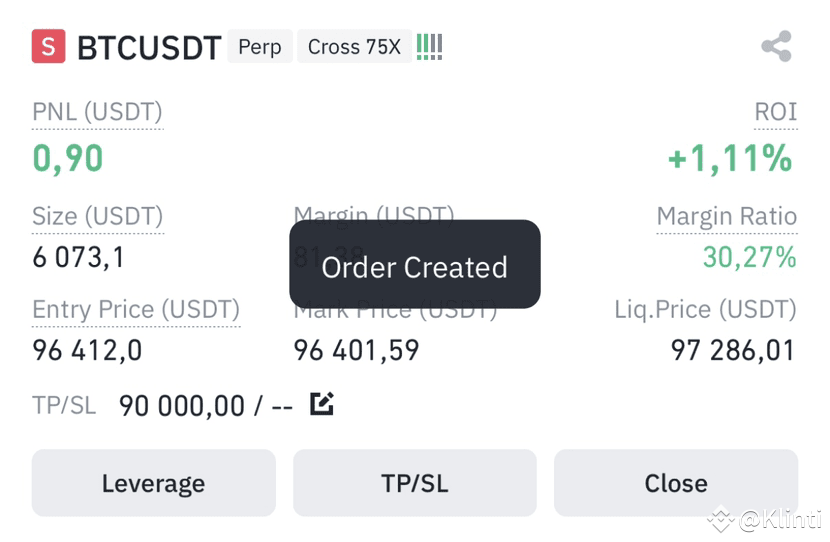Tap the 97 286,01 liquidation price
Image resolution: width=830 pixels, height=542 pixels.
[733, 350]
